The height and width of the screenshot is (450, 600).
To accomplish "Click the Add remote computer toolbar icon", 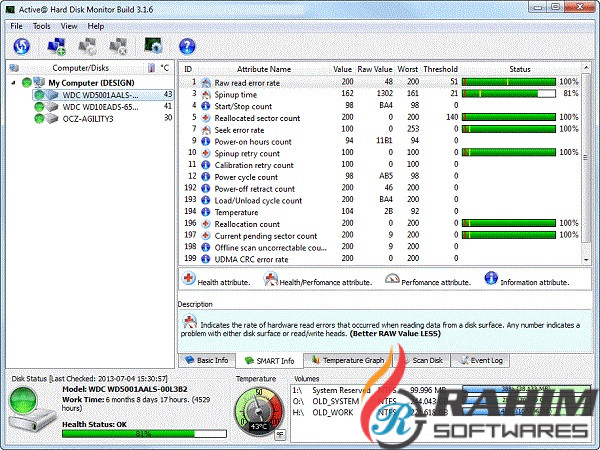I will [56, 46].
